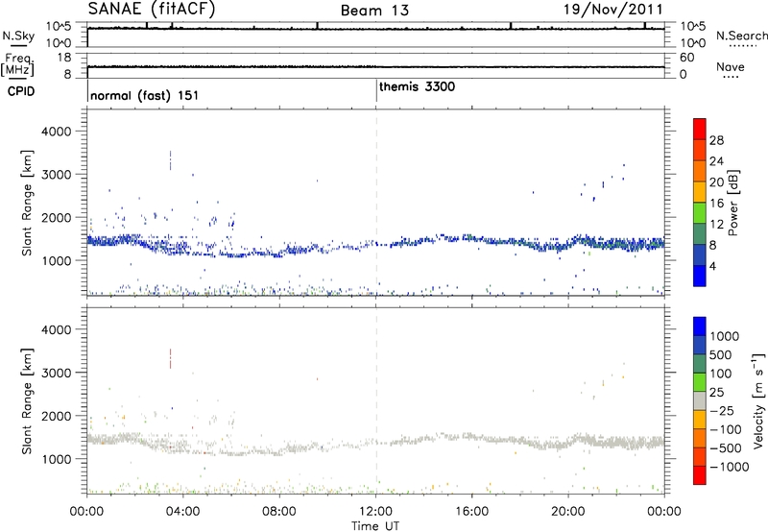Click the light green Power colorbar segment
Image resolution: width=768 pixels, height=532 pixels.
(x=700, y=213)
